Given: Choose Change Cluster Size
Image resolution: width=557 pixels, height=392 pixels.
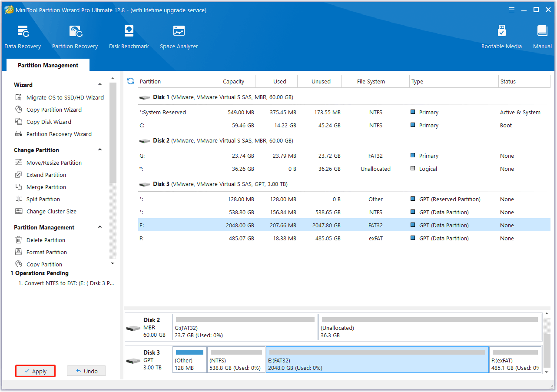Looking at the screenshot, I should click(x=46, y=211).
